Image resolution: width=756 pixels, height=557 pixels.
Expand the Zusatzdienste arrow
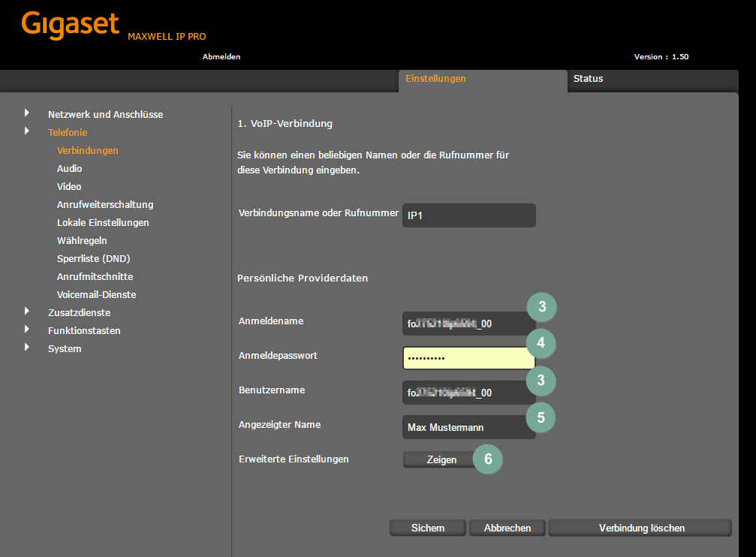point(27,312)
